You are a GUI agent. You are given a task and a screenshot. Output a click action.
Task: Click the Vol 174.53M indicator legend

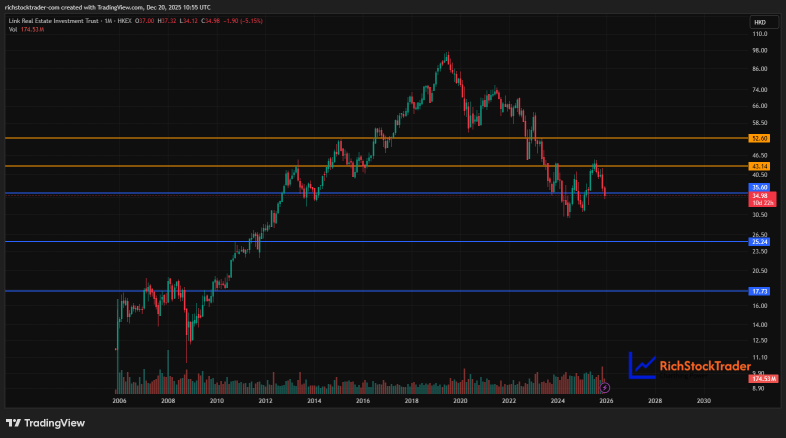[x=26, y=30]
